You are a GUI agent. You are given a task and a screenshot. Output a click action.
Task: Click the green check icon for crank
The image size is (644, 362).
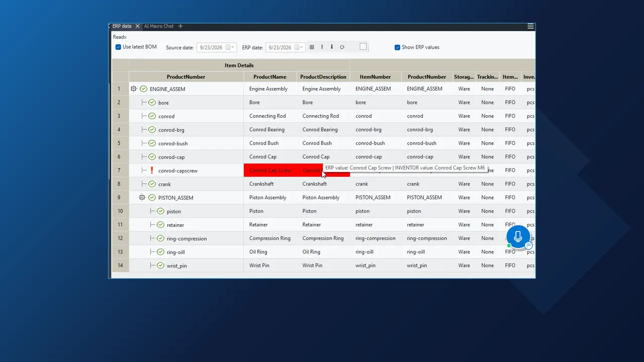[x=152, y=184]
